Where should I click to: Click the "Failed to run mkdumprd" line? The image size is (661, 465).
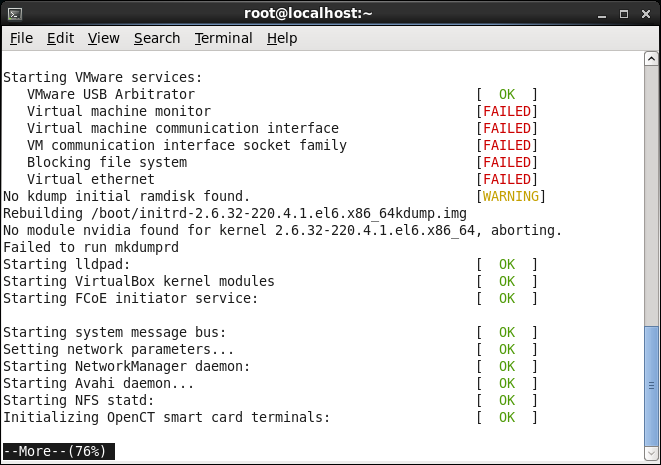[x=88, y=247]
